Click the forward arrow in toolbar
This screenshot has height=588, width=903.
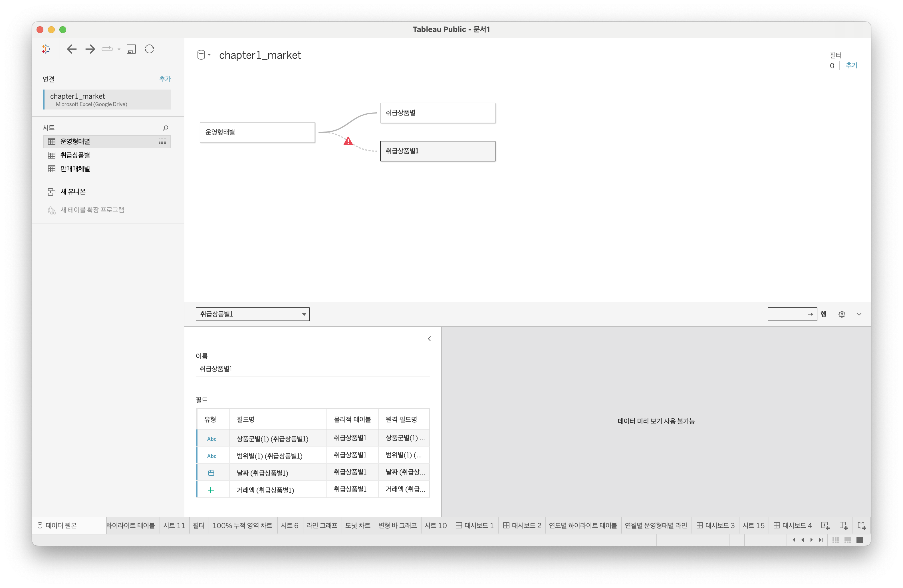pos(90,49)
